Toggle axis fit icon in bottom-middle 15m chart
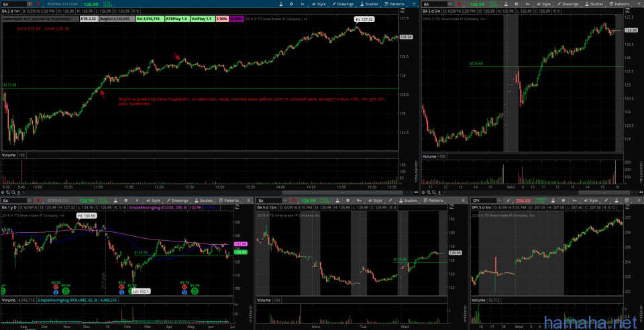Screen dimensions: 644x330 pyautogui.click(x=451, y=207)
